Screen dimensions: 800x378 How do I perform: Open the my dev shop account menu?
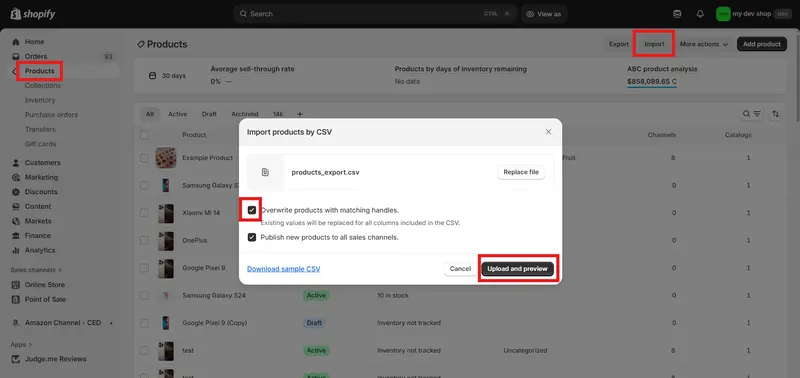point(754,14)
